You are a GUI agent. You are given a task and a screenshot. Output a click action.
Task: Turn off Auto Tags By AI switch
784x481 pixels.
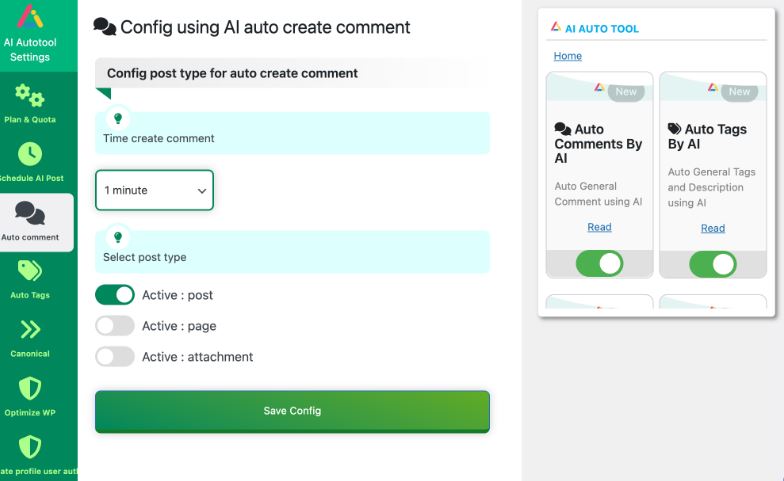click(x=713, y=264)
